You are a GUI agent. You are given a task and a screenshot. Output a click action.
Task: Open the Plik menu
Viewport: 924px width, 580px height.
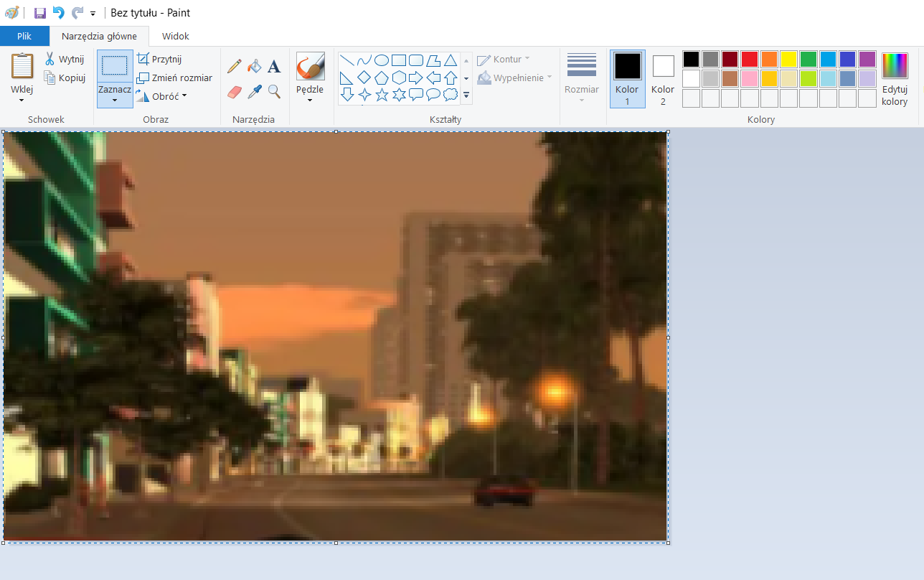tap(24, 36)
